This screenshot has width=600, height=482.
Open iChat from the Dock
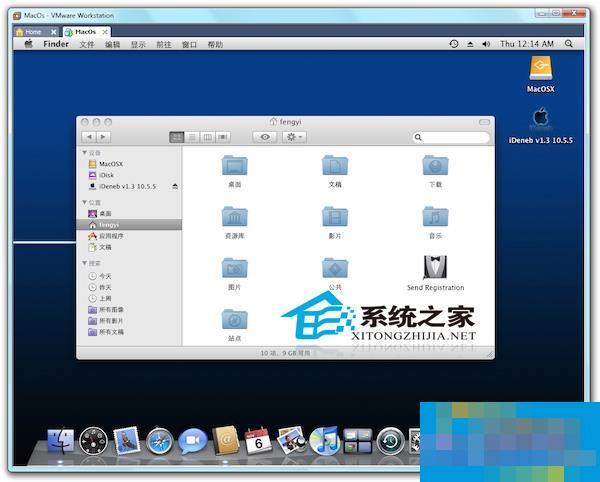pos(193,441)
